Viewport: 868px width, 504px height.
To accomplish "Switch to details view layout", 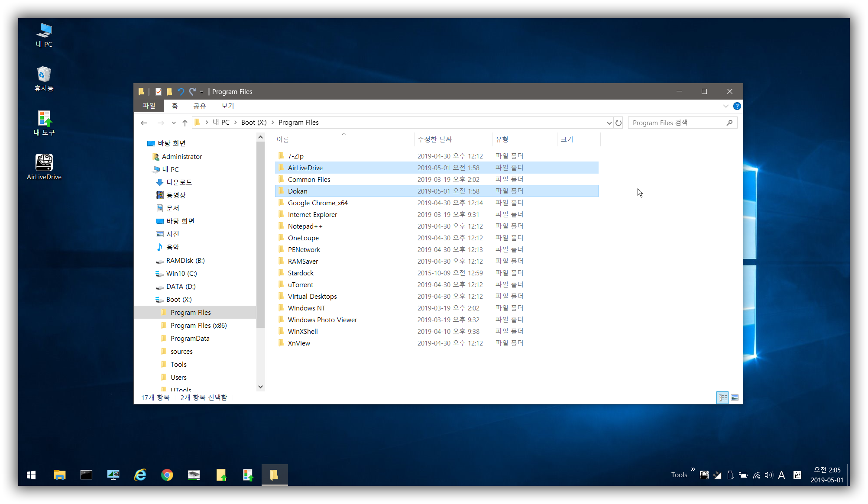I will click(722, 397).
